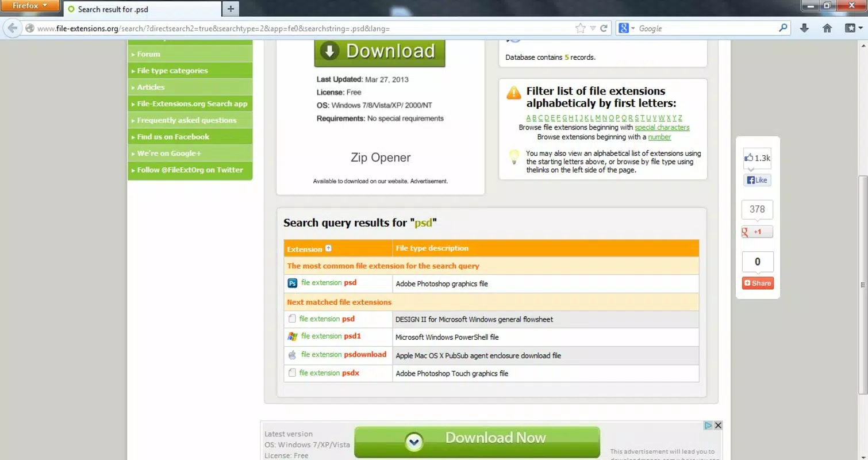Click the address bar URL field

coord(305,28)
